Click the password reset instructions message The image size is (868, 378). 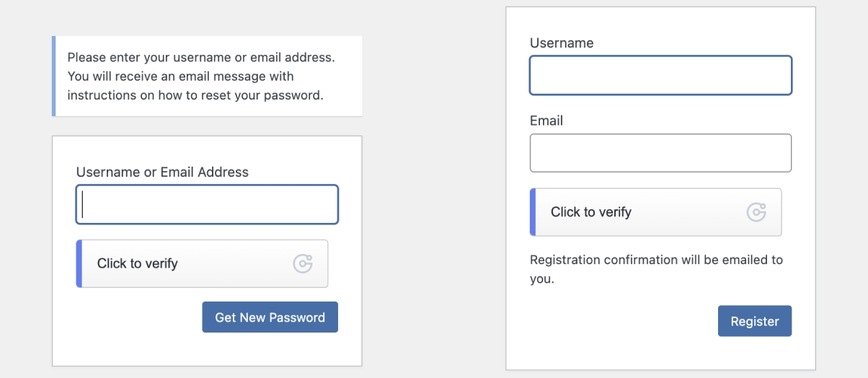[202, 76]
